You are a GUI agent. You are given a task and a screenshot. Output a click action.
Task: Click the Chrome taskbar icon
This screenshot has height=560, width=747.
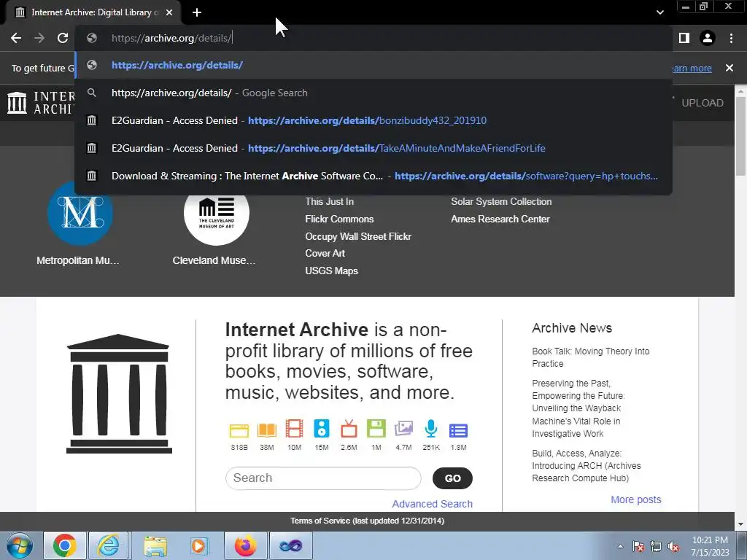[x=65, y=545]
